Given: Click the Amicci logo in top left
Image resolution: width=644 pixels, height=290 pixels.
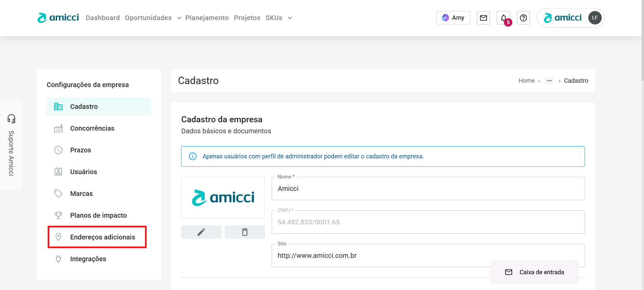Looking at the screenshot, I should (58, 18).
